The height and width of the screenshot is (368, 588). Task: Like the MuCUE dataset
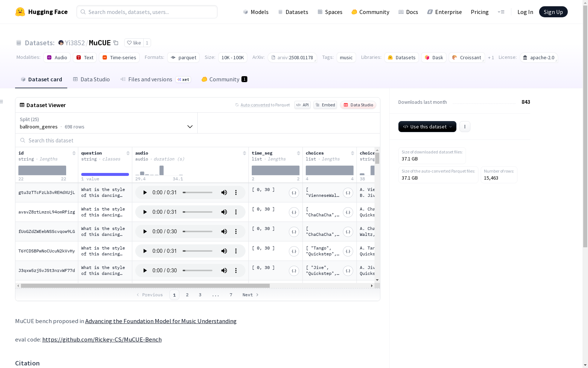(134, 43)
